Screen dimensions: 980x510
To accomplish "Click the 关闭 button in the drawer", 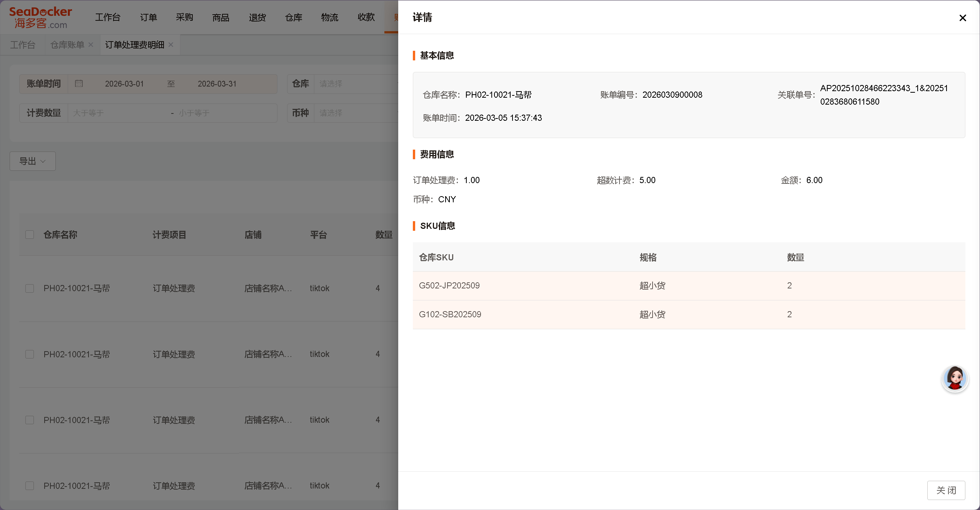I will pos(947,490).
